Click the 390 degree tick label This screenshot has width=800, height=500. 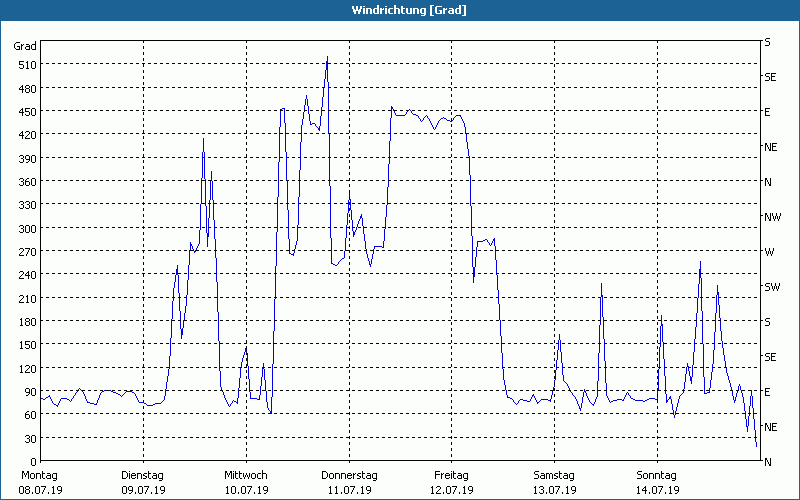click(x=25, y=158)
